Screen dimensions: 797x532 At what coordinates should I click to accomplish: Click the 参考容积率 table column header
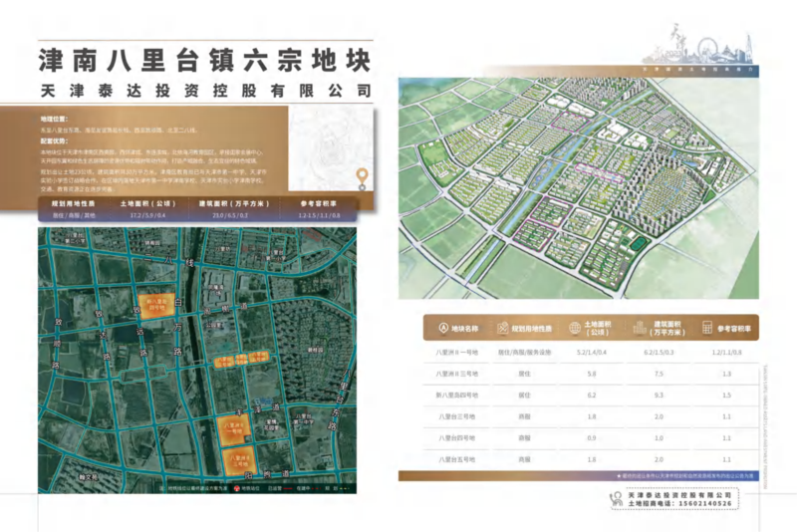tap(734, 329)
